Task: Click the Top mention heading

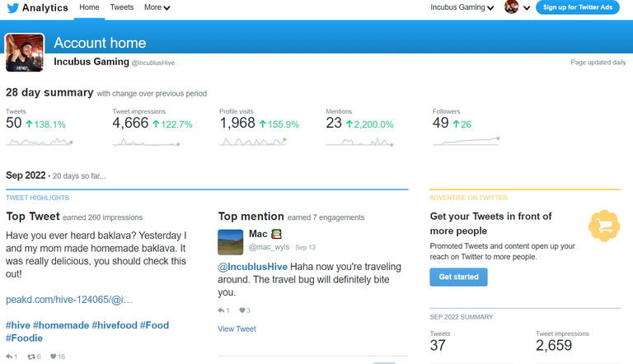Action: (x=251, y=217)
